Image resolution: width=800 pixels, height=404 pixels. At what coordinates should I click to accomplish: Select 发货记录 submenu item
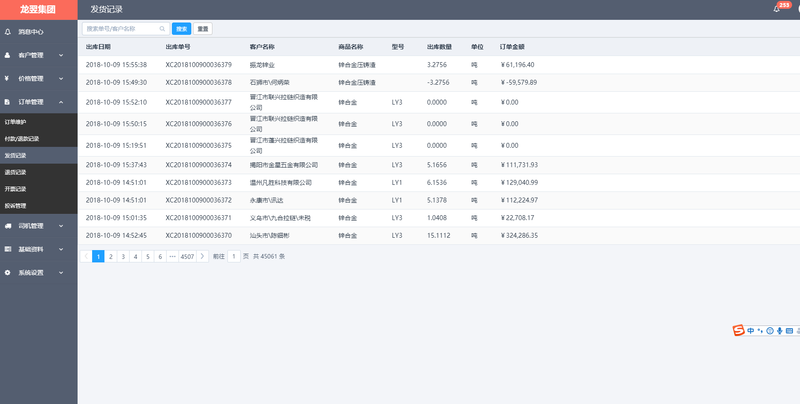point(39,156)
